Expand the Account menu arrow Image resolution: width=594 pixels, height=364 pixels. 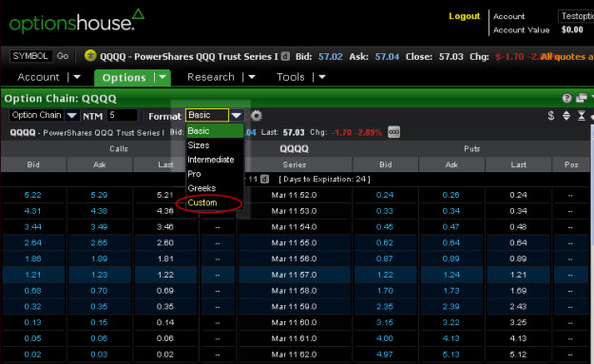coord(77,77)
